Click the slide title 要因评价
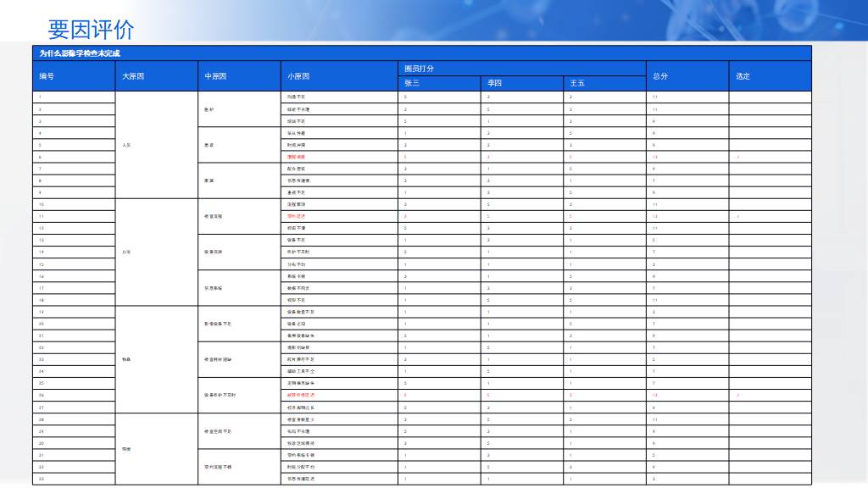 click(x=91, y=30)
